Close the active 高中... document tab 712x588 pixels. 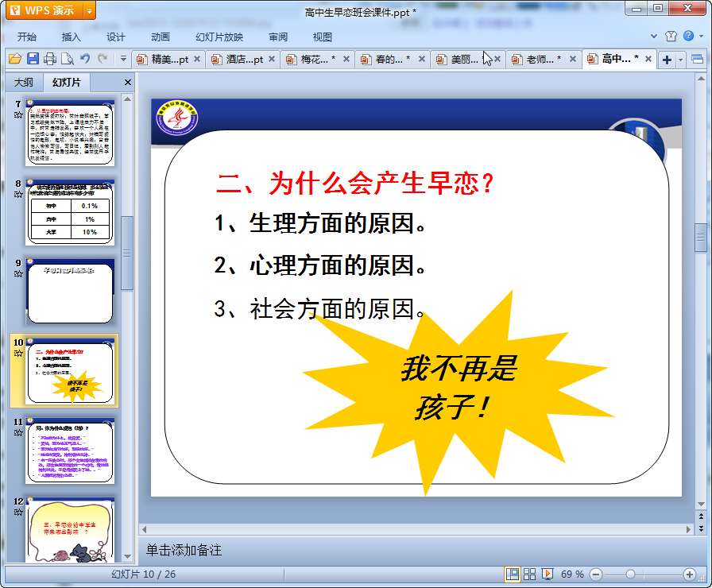[x=648, y=59]
